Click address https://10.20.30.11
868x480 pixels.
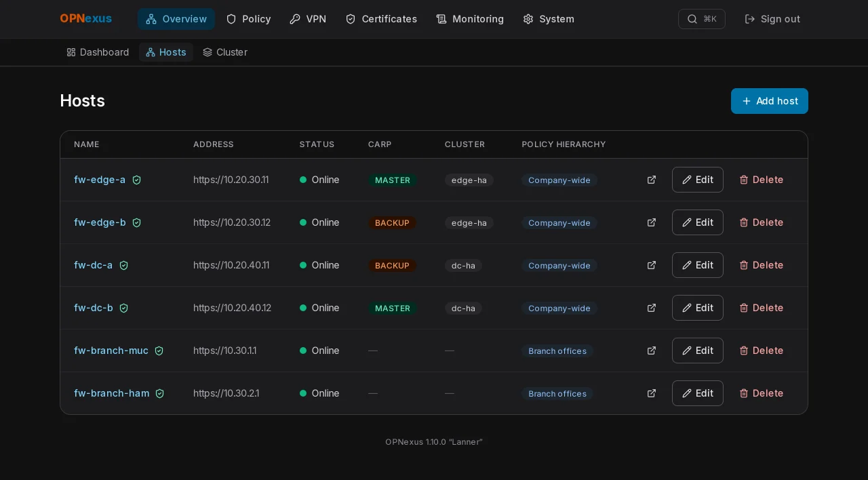(231, 180)
